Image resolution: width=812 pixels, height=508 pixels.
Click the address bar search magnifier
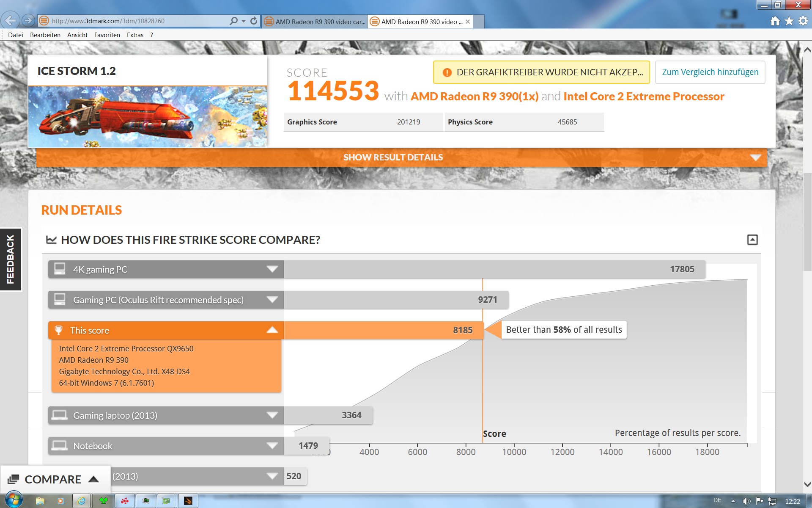point(233,21)
